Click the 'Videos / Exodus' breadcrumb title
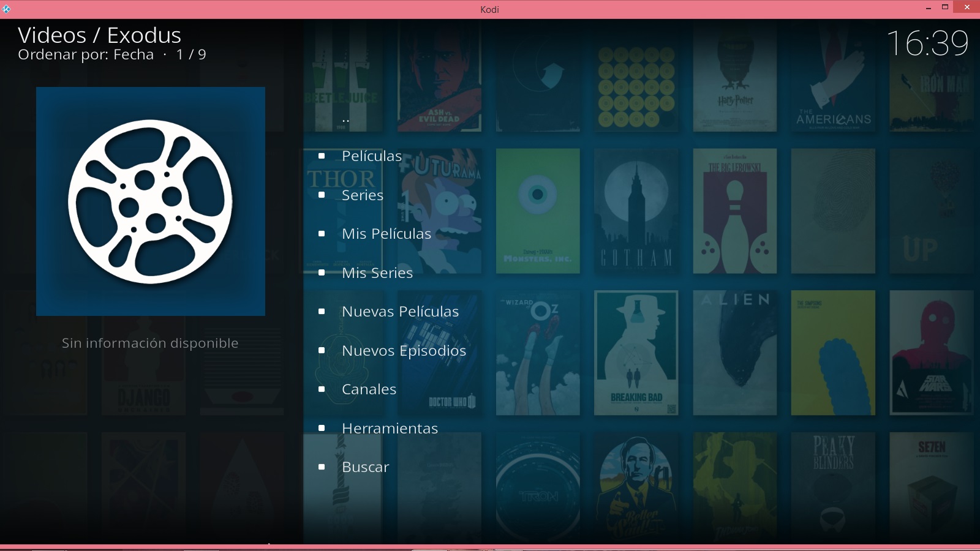Image resolution: width=980 pixels, height=551 pixels. (x=99, y=36)
